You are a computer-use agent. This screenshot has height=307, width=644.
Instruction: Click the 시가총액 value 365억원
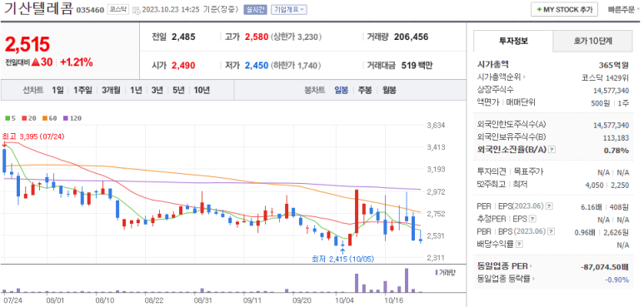point(614,65)
